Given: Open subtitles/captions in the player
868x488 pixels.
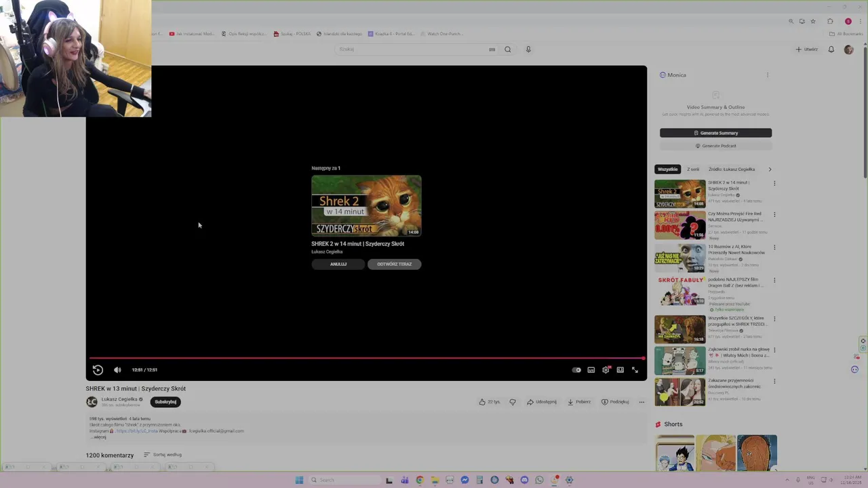Looking at the screenshot, I should coord(591,370).
